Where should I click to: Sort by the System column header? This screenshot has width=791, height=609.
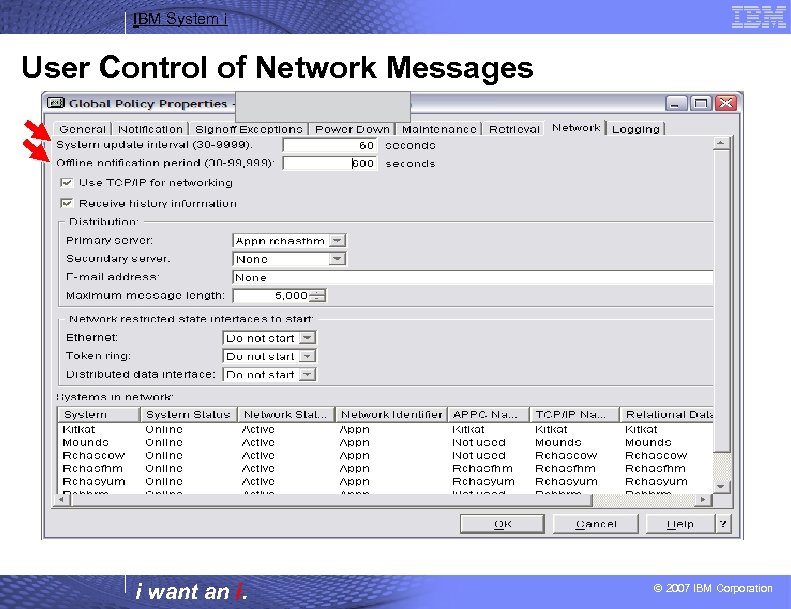[98, 414]
